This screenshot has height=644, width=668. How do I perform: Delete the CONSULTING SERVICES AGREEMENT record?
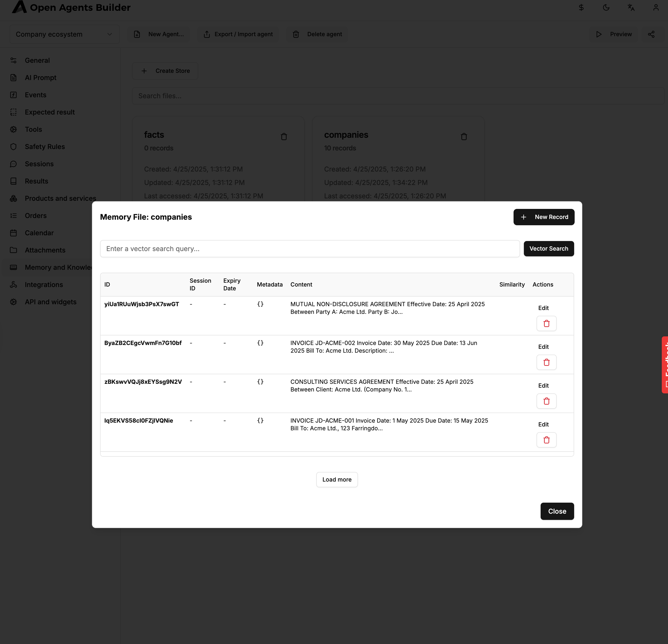547,401
